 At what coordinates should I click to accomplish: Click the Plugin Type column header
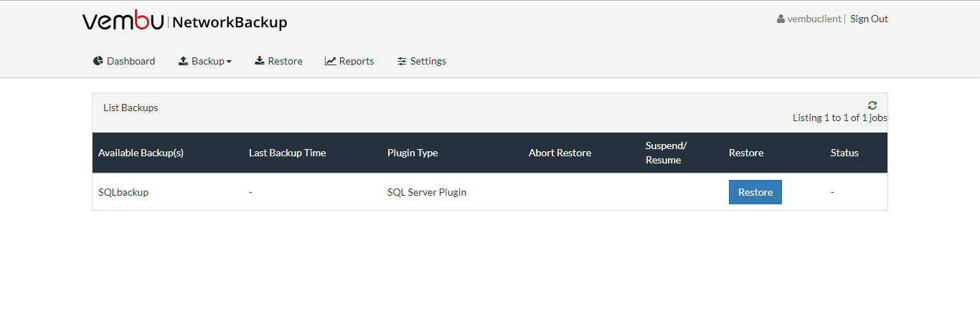coord(413,153)
